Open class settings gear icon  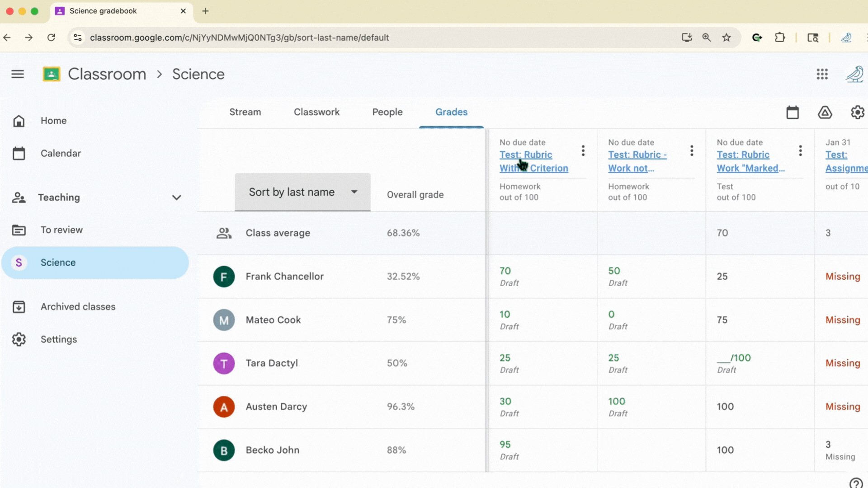coord(857,112)
